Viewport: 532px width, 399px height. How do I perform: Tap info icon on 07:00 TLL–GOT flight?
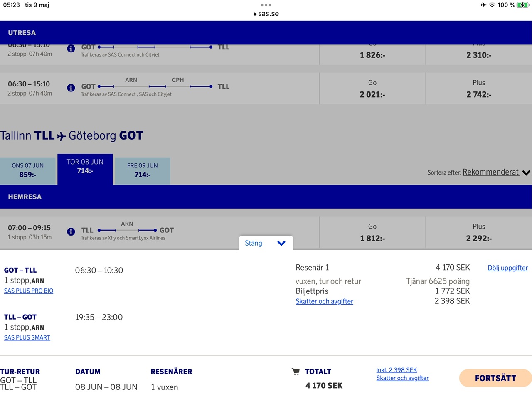click(71, 232)
